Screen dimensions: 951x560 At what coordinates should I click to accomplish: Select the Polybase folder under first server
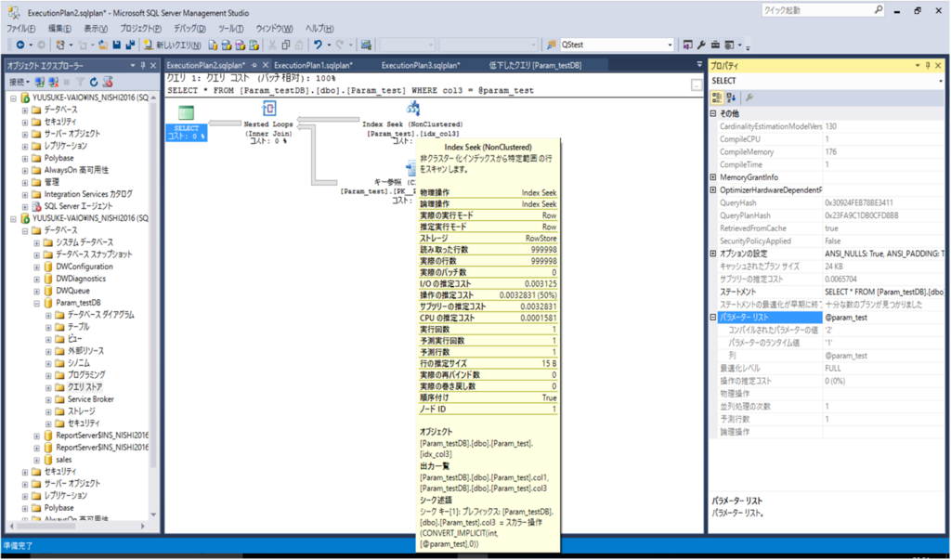coord(59,158)
